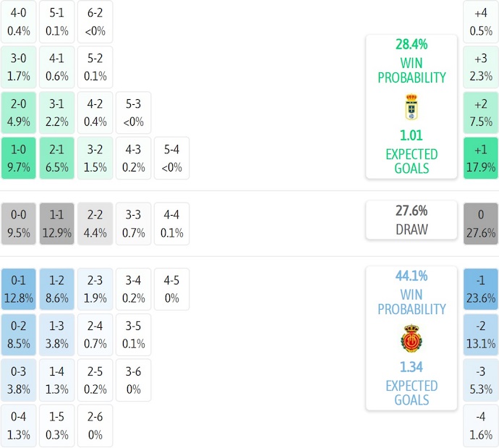Screen dimensions: 499x448
Task: Click the 0-1 score cell at 12.8%
Action: click(19, 289)
